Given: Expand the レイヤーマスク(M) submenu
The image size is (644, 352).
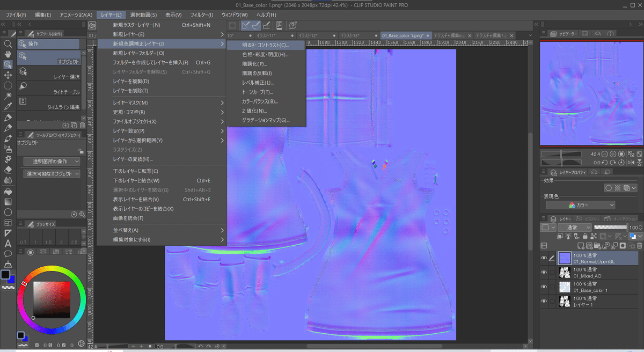Looking at the screenshot, I should (x=162, y=102).
